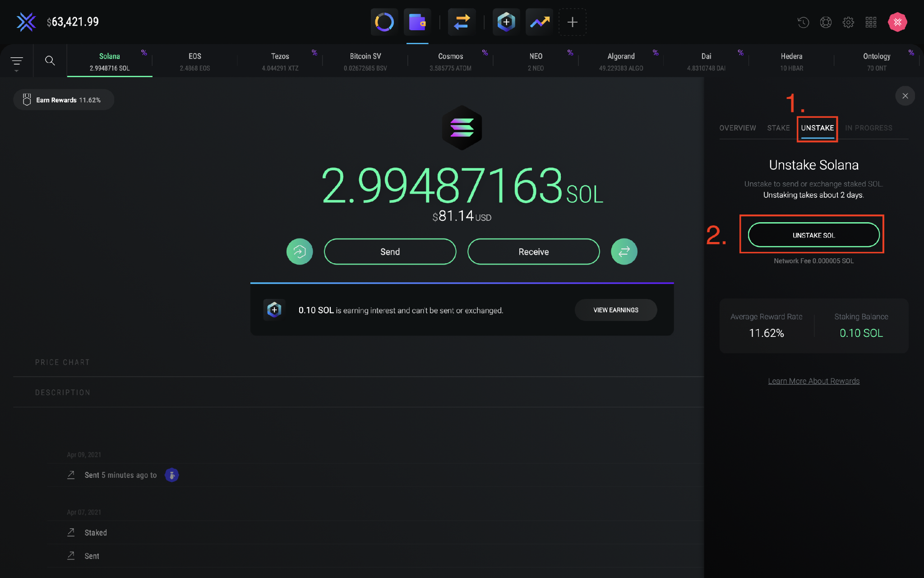Open the Staked transaction row
The width and height of the screenshot is (924, 578).
[374, 533]
